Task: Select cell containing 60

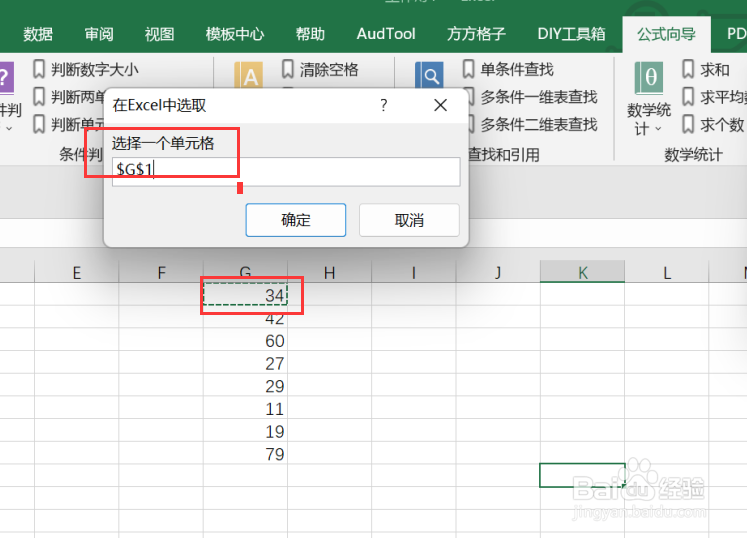Action: click(245, 340)
